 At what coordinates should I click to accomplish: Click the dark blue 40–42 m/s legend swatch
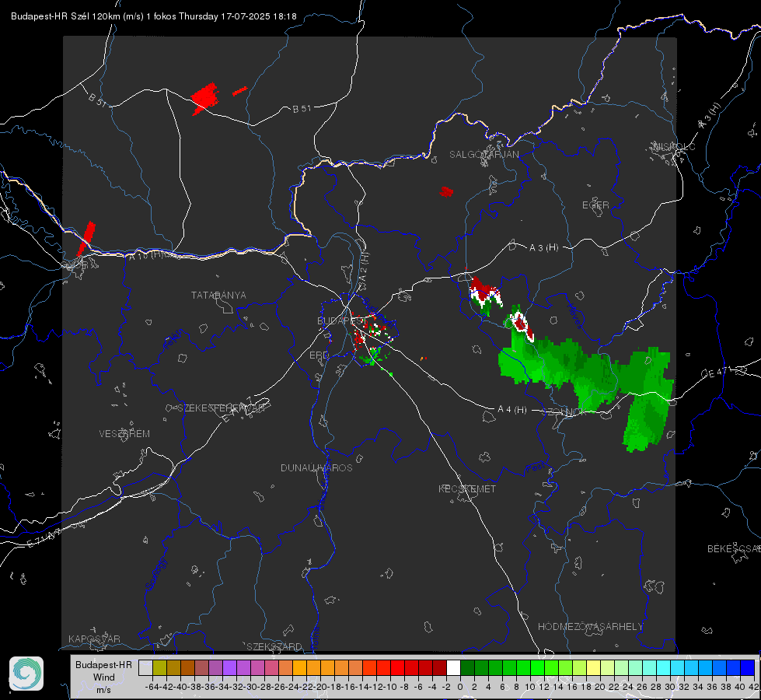point(747,667)
